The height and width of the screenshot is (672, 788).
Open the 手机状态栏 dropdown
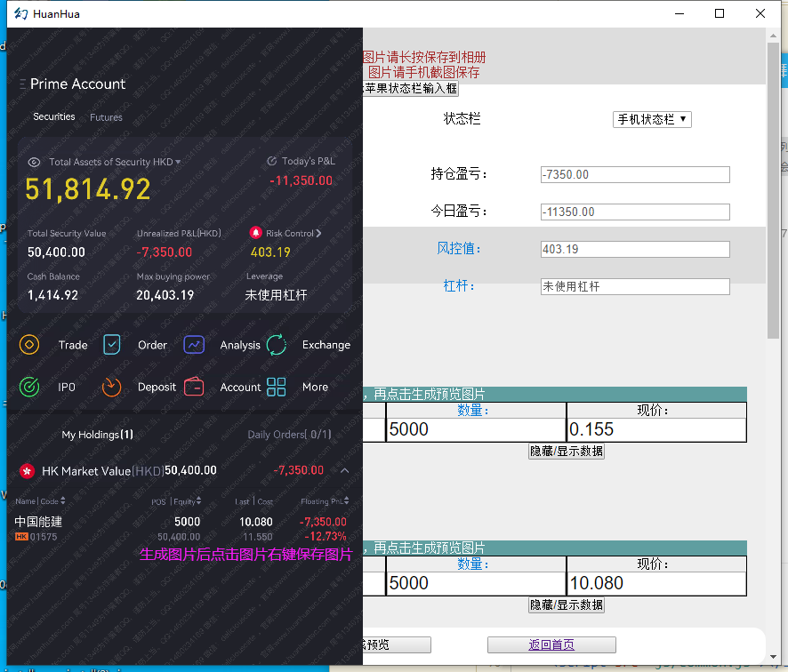pyautogui.click(x=652, y=119)
